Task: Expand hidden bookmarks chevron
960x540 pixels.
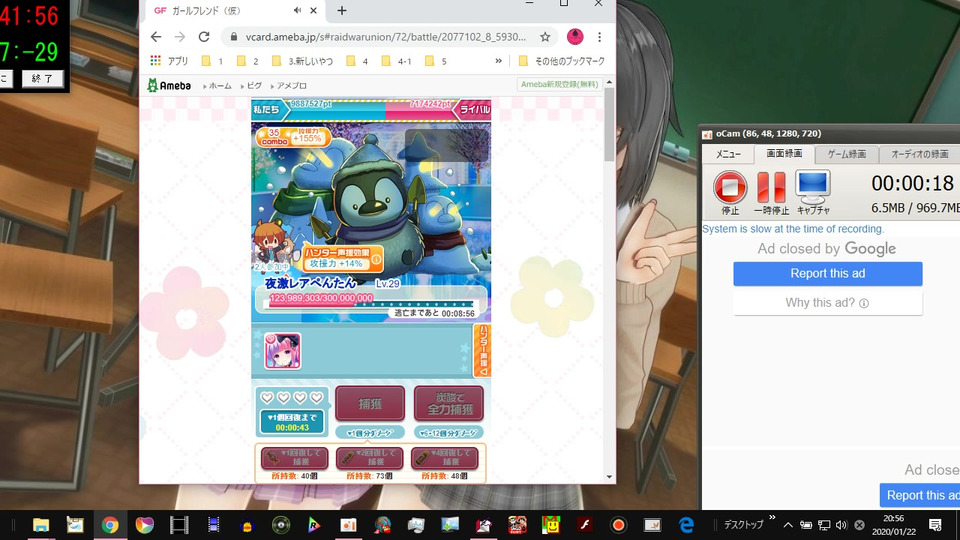Action: tap(498, 61)
